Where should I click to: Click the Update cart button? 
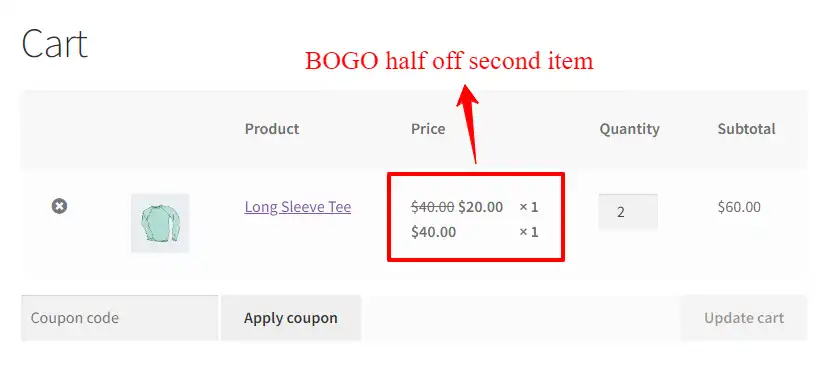point(744,318)
